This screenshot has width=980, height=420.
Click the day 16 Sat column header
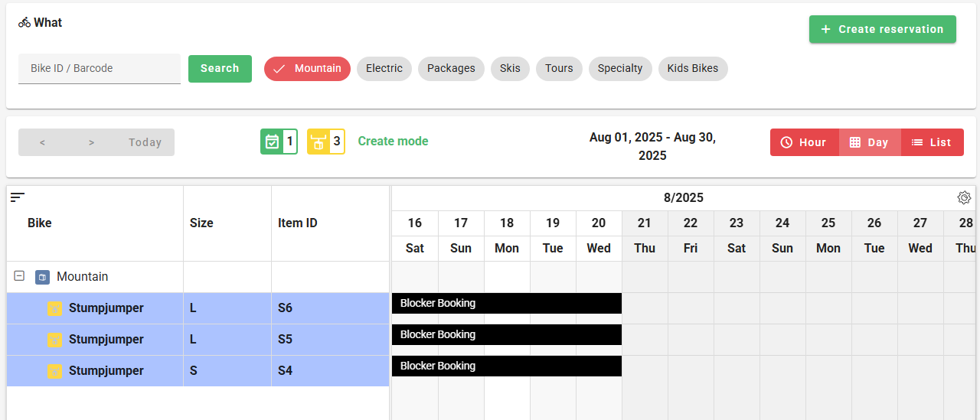click(x=415, y=236)
